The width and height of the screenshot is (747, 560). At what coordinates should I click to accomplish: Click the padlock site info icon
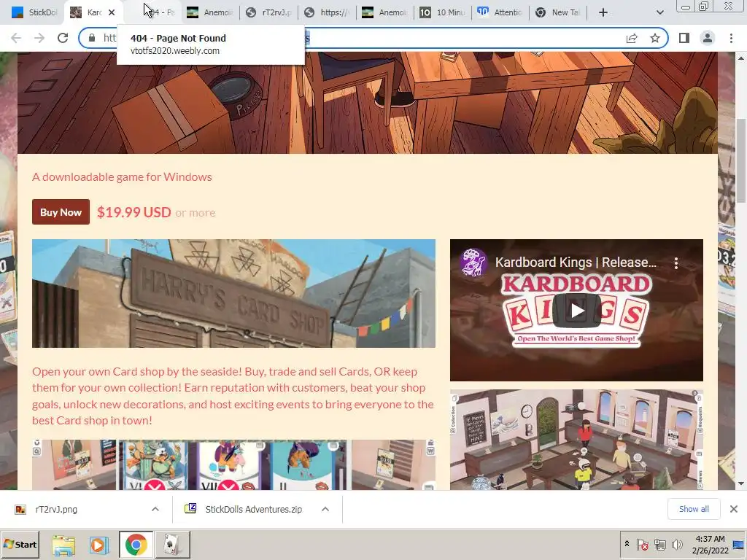pyautogui.click(x=92, y=38)
